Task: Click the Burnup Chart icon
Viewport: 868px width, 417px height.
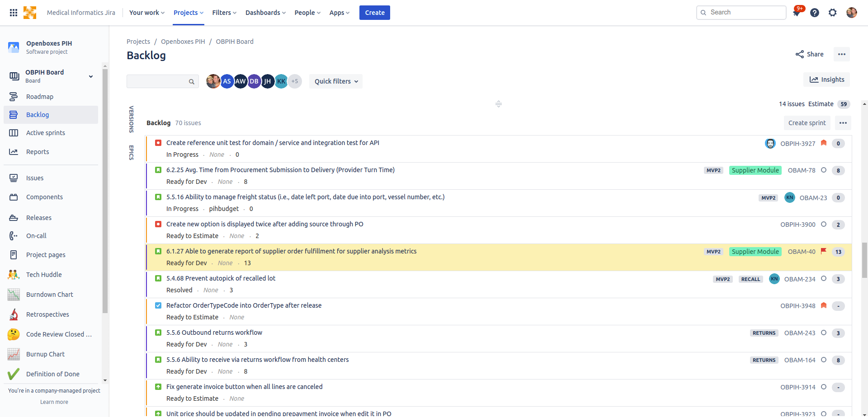Action: click(14, 354)
